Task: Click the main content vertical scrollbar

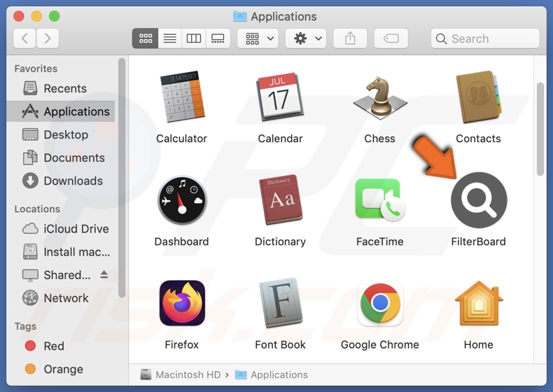Action: pyautogui.click(x=540, y=129)
